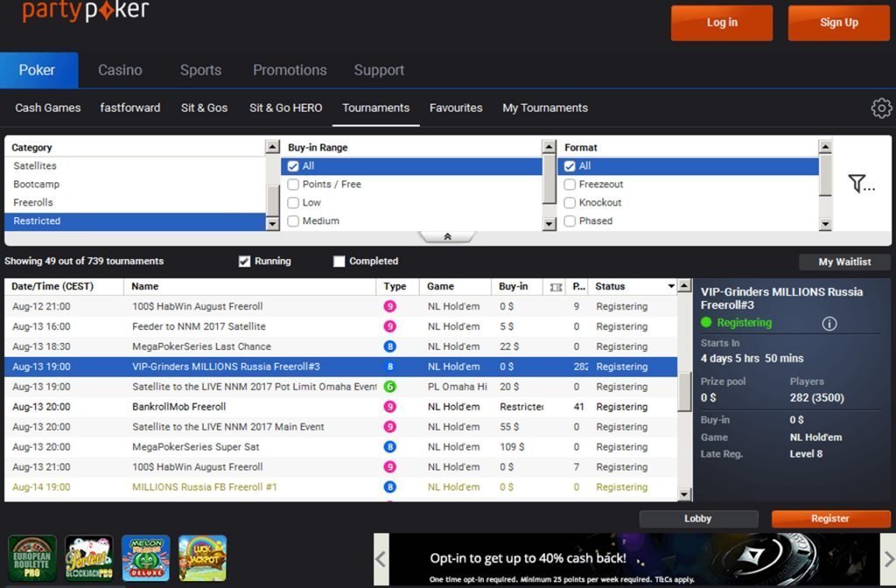Check Medium buy-in option
The height and width of the screenshot is (588, 896).
click(x=293, y=220)
